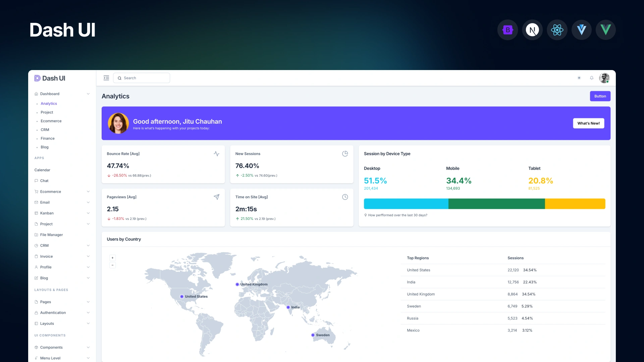Click the device type progress bar
The width and height of the screenshot is (644, 362).
(484, 203)
